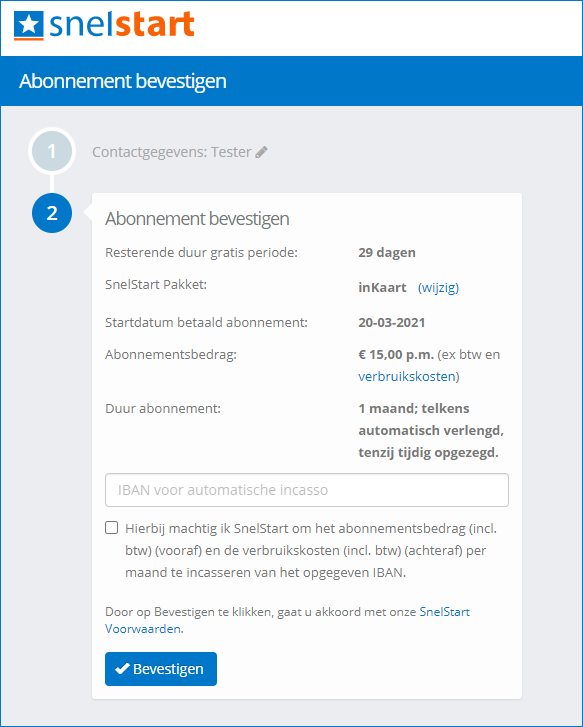Select the '29 dagen' value
This screenshot has height=727, width=583.
pos(387,253)
